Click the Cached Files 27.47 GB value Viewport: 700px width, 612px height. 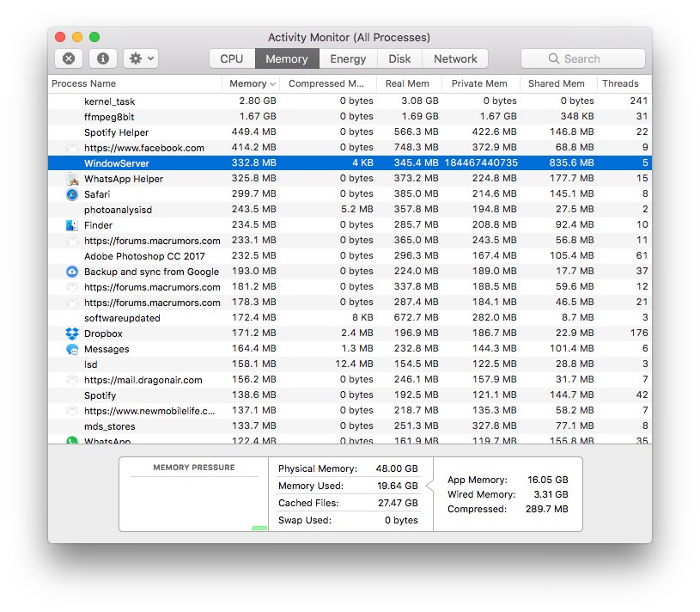tap(398, 503)
